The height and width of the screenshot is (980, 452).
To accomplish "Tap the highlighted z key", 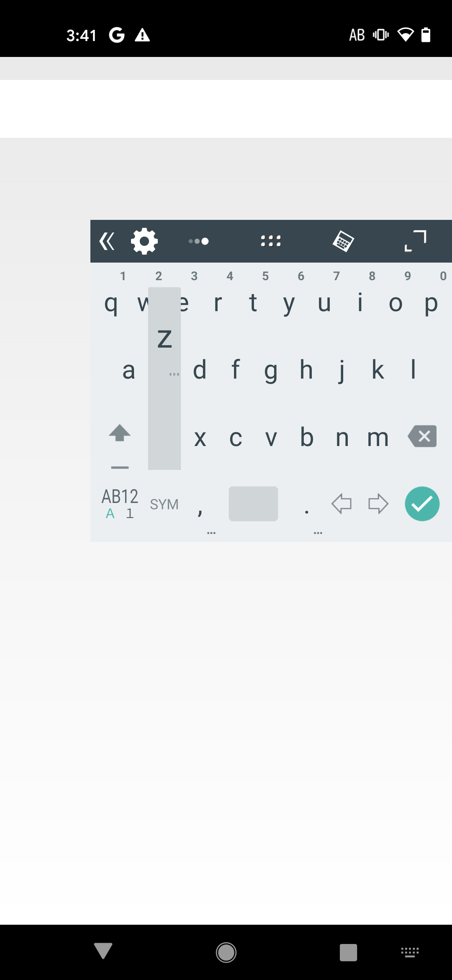I will 164,338.
